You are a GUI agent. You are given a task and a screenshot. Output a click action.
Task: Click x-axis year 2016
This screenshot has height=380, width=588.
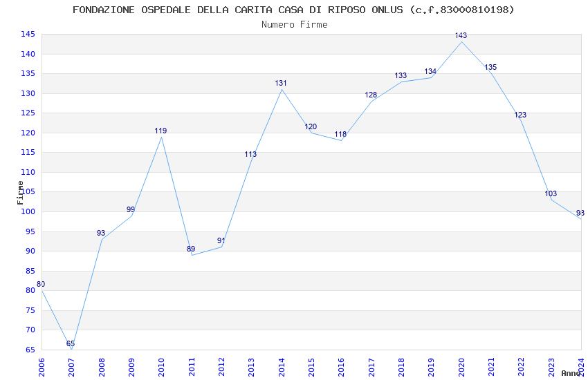click(x=341, y=367)
